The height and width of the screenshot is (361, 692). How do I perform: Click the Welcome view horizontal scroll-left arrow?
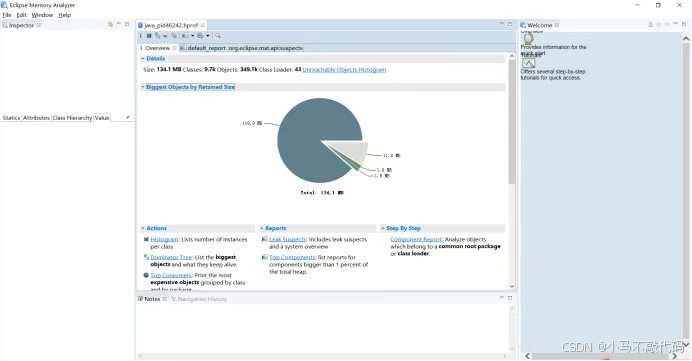click(527, 356)
